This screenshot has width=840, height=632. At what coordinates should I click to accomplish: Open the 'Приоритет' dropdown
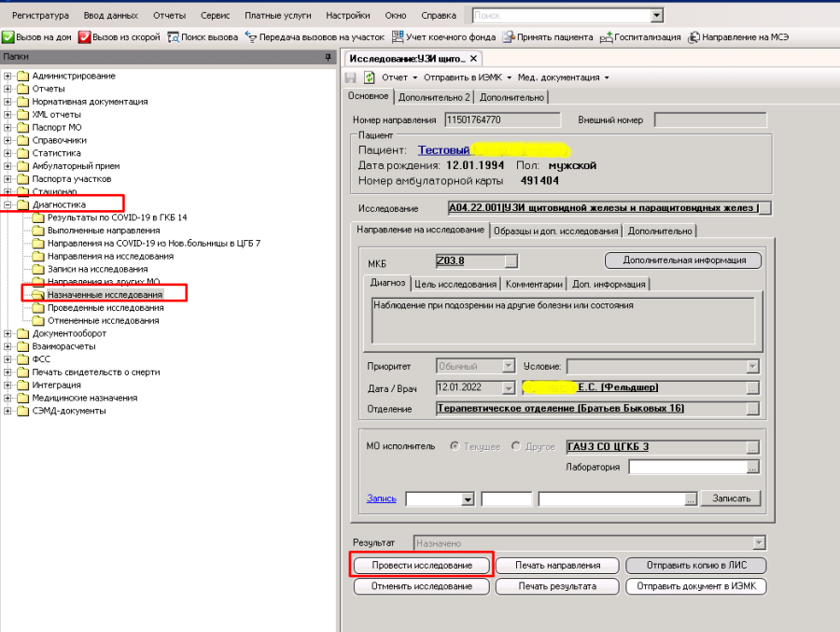pos(509,366)
